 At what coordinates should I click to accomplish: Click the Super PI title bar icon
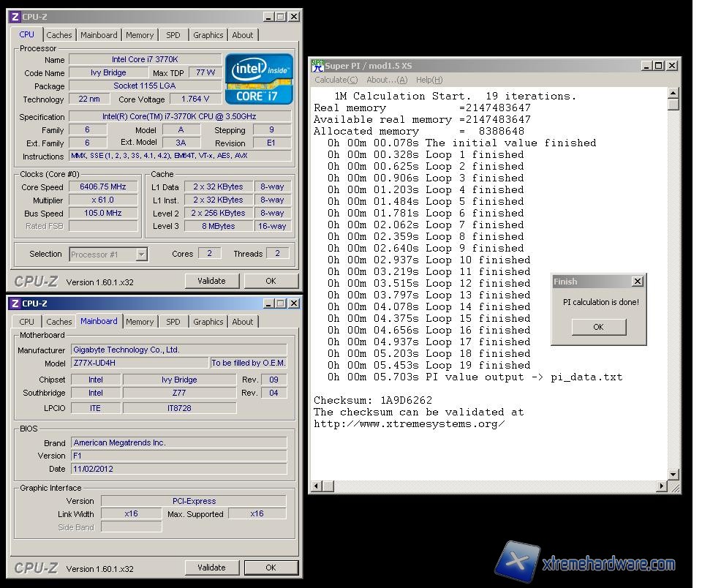click(318, 65)
